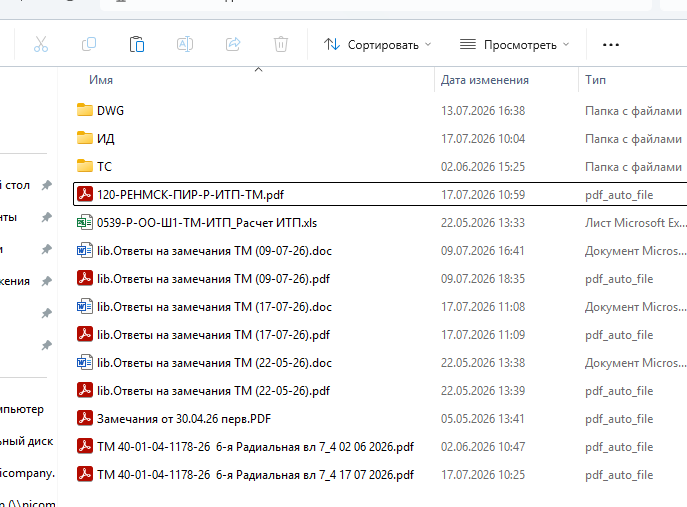The width and height of the screenshot is (687, 507).
Task: Open the three-dots more options menu
Action: [x=611, y=45]
